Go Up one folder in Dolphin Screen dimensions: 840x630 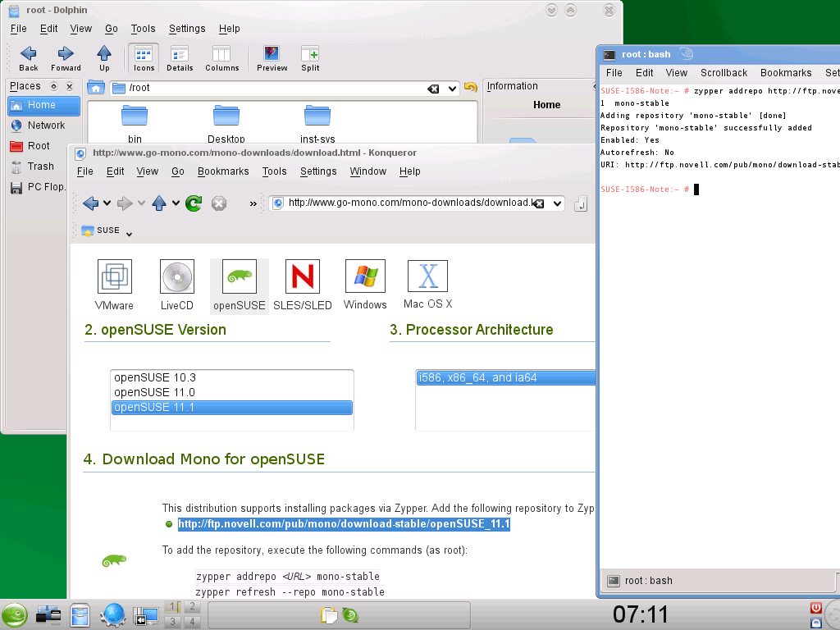pos(104,58)
